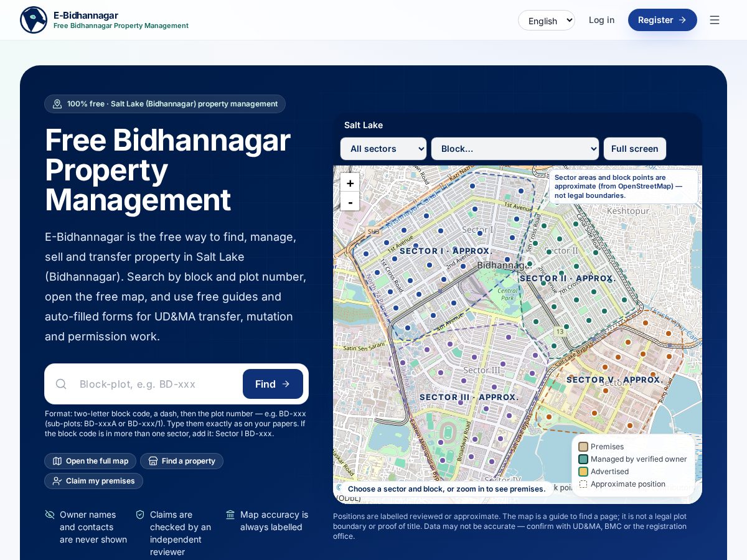Click the hidden-eye icon near Owner names
The height and width of the screenshot is (560, 747).
pos(50,515)
